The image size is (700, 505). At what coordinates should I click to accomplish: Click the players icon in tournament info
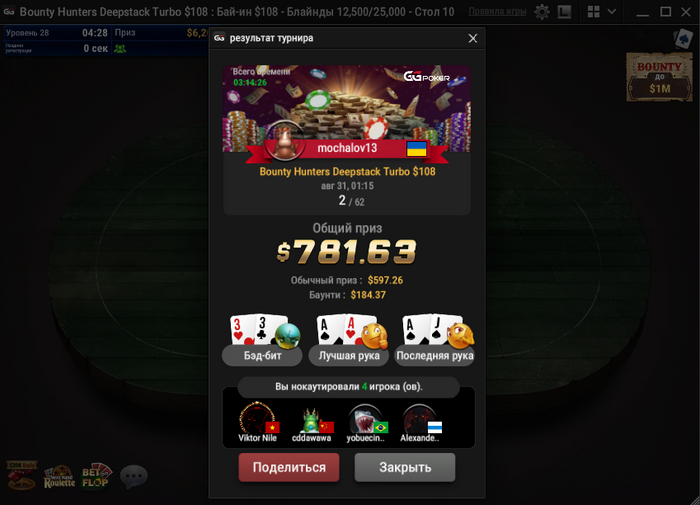point(120,49)
